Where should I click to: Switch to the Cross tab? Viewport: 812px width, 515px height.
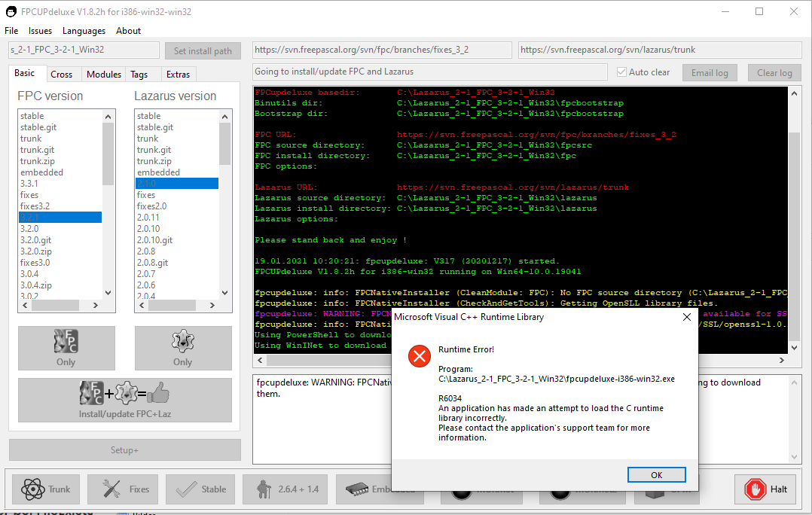tap(62, 75)
